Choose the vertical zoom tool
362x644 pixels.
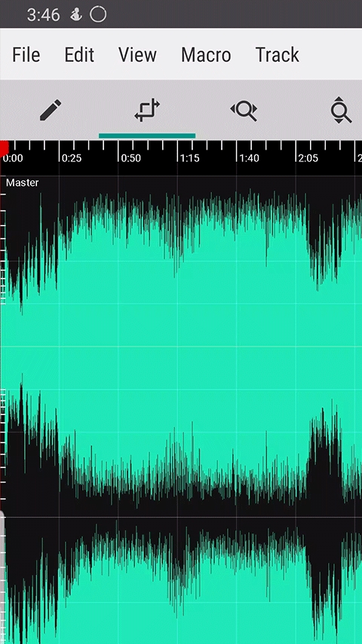tap(340, 110)
